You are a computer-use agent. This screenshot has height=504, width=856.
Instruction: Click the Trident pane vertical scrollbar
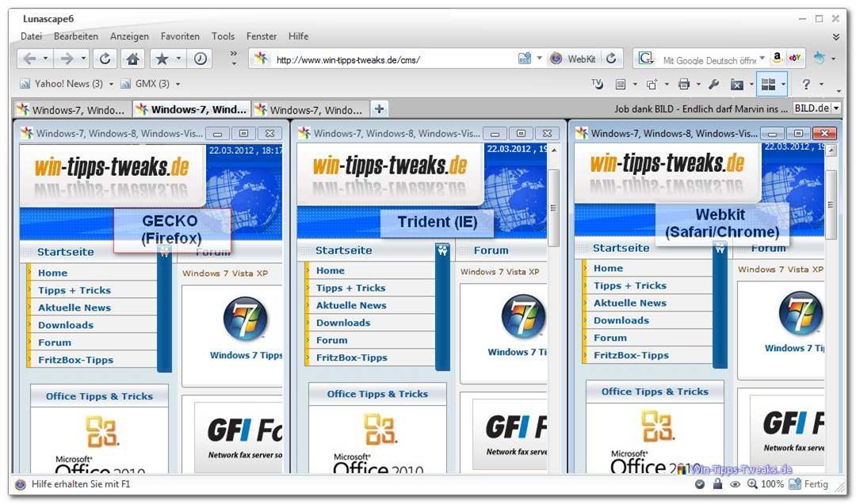click(553, 208)
